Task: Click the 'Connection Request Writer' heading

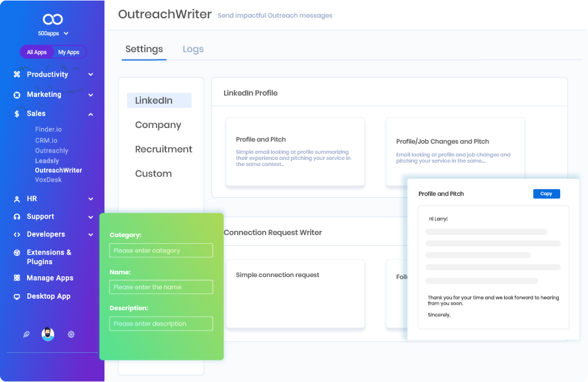Action: pos(272,232)
